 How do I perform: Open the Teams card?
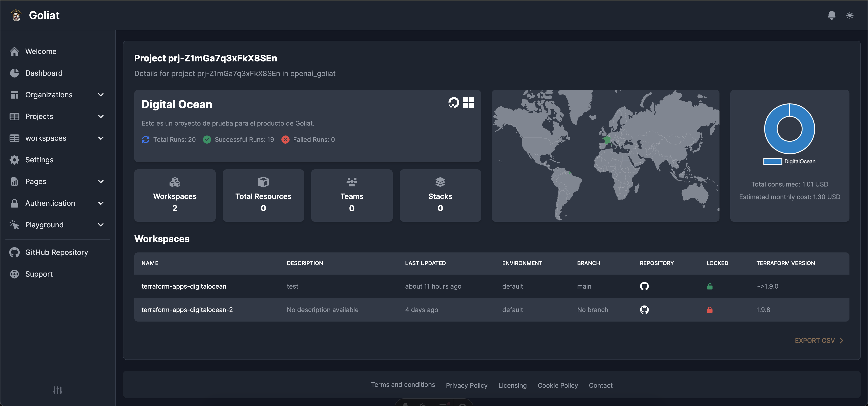coord(351,195)
